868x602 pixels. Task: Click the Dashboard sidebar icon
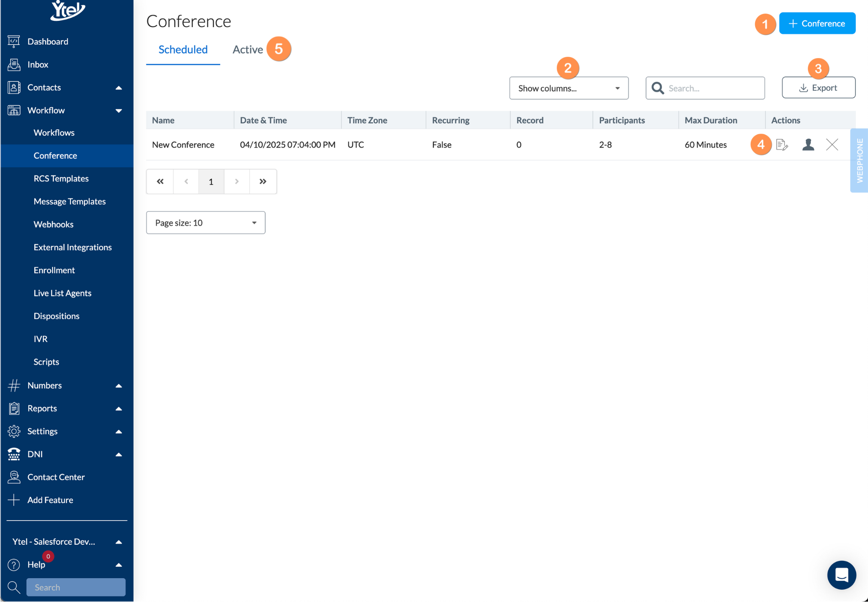(14, 41)
